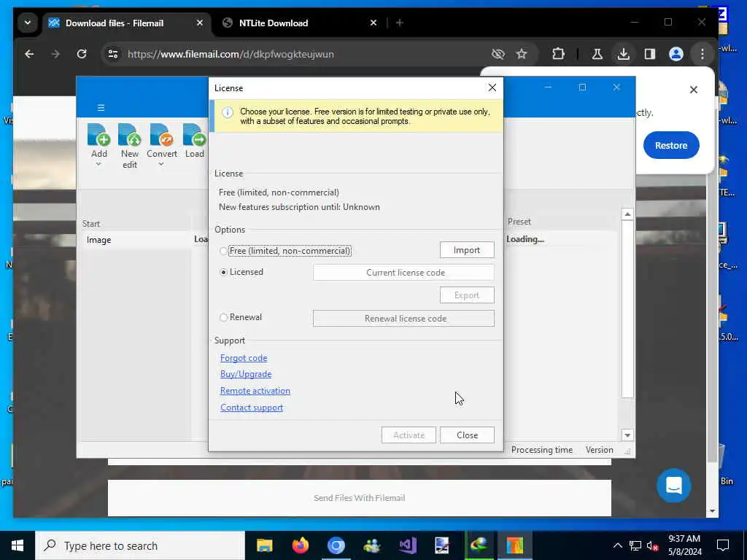
Task: Click the Windows taskbar search box
Action: click(140, 545)
